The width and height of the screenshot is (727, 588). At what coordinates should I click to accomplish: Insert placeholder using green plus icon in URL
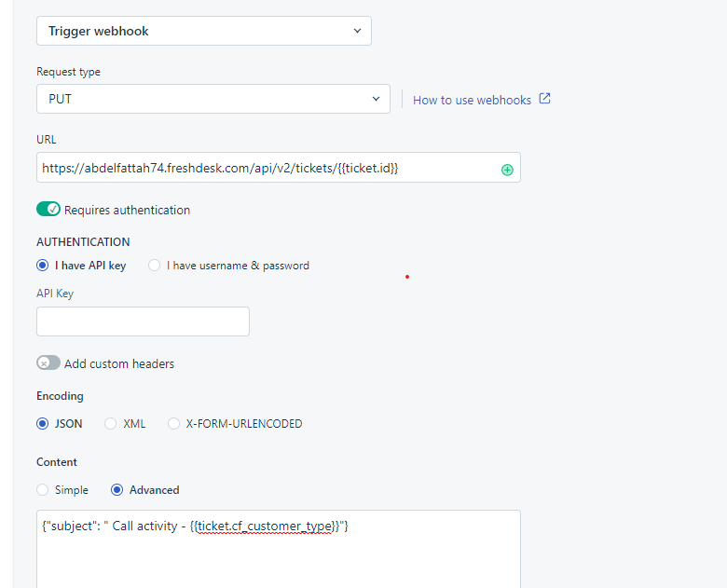pyautogui.click(x=507, y=171)
